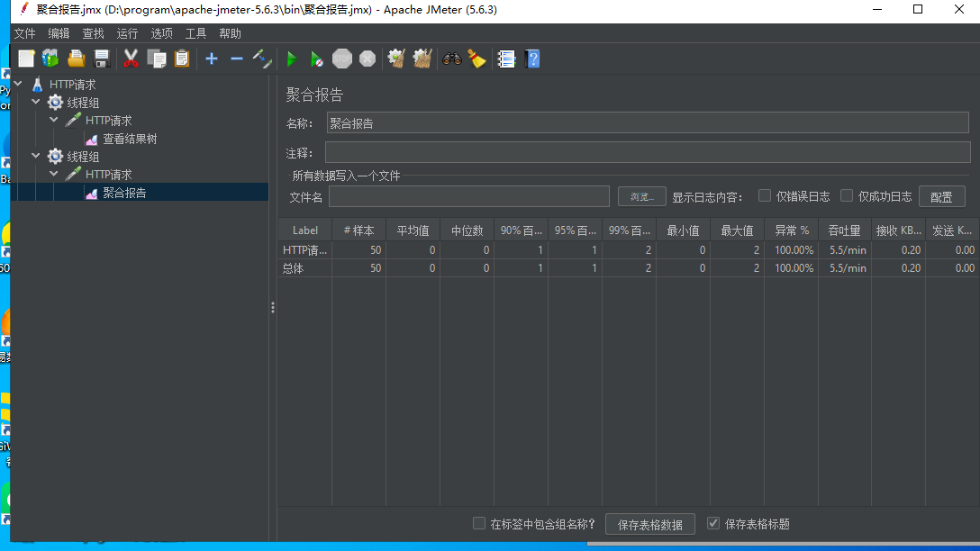Viewport: 980px width, 551px height.
Task: Click the Expand All plus toolbar icon
Action: [x=211, y=59]
